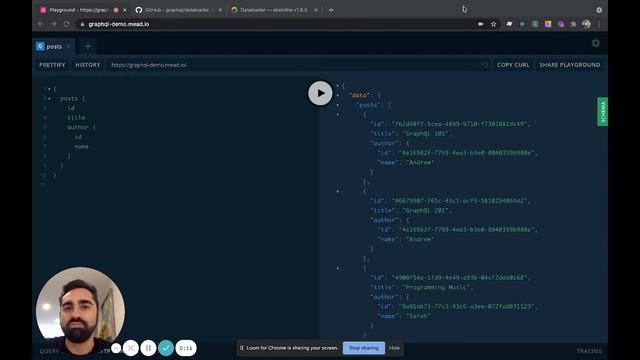
Task: Minimize the Loom recording controls
Action: click(x=116, y=348)
